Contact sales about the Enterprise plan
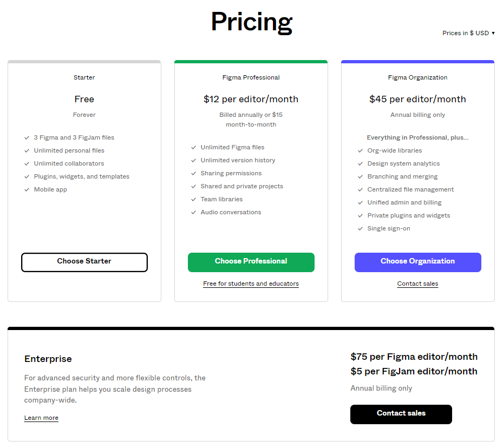The width and height of the screenshot is (503, 448). [x=401, y=414]
